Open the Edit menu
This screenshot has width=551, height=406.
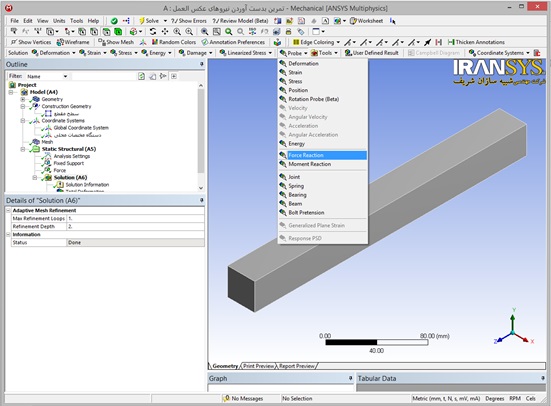coord(28,21)
